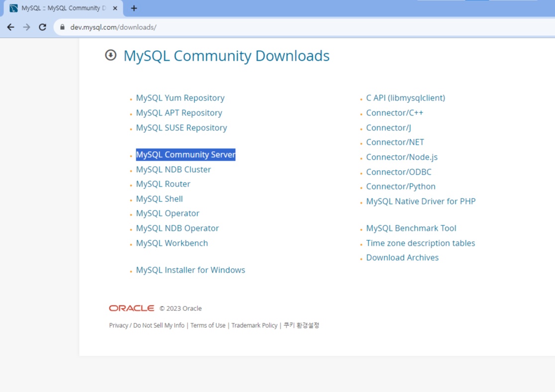Click the © 2023 Oracle copyright text
555x392 pixels.
(181, 308)
